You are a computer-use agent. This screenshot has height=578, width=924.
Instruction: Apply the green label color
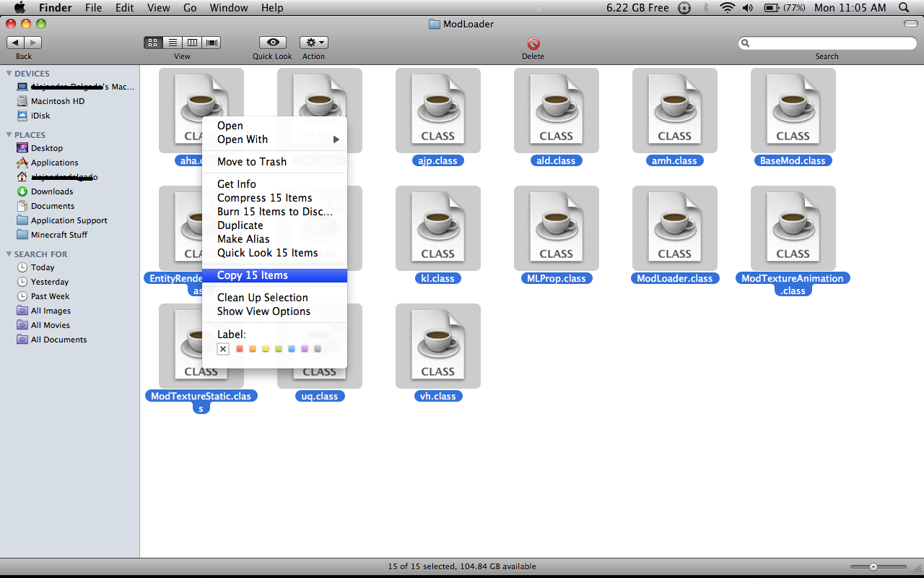pos(279,349)
